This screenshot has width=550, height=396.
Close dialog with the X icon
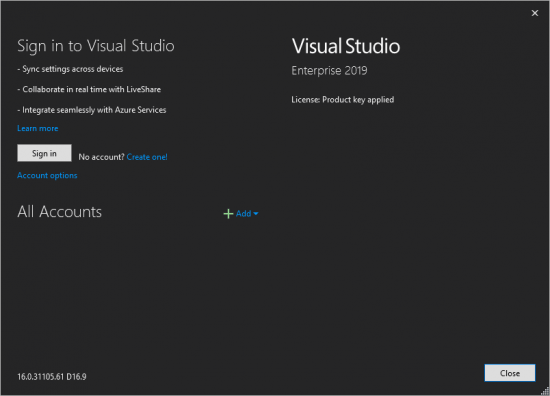tap(535, 13)
